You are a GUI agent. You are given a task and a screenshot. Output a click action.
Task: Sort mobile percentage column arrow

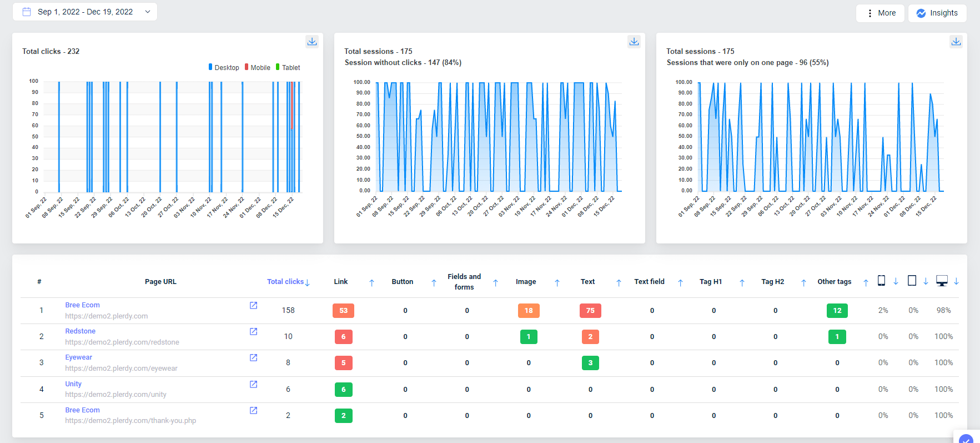pos(896,282)
